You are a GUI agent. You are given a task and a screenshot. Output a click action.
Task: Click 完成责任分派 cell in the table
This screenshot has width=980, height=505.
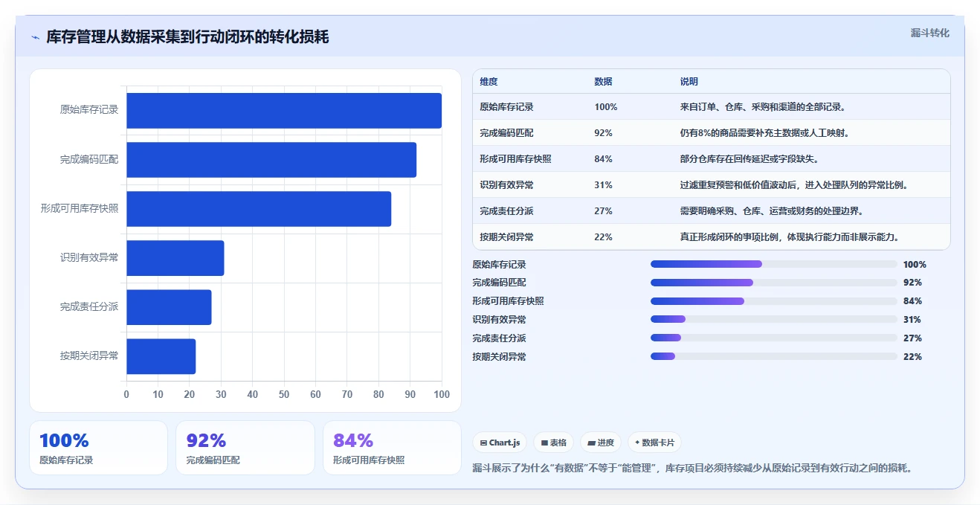[x=506, y=211]
